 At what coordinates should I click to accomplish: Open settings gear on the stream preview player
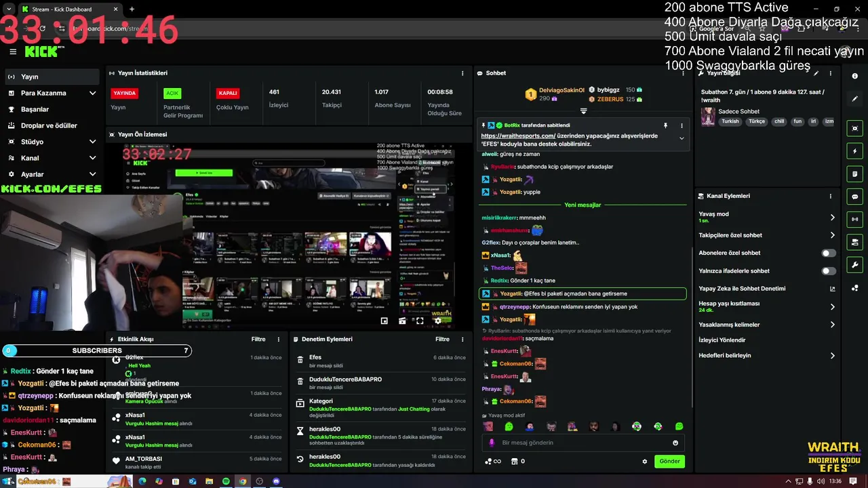point(438,321)
